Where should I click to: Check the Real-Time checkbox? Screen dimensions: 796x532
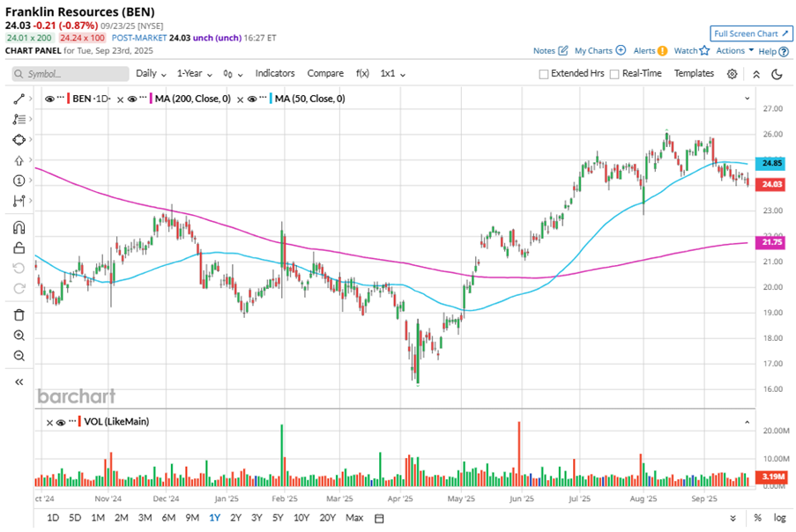point(614,74)
